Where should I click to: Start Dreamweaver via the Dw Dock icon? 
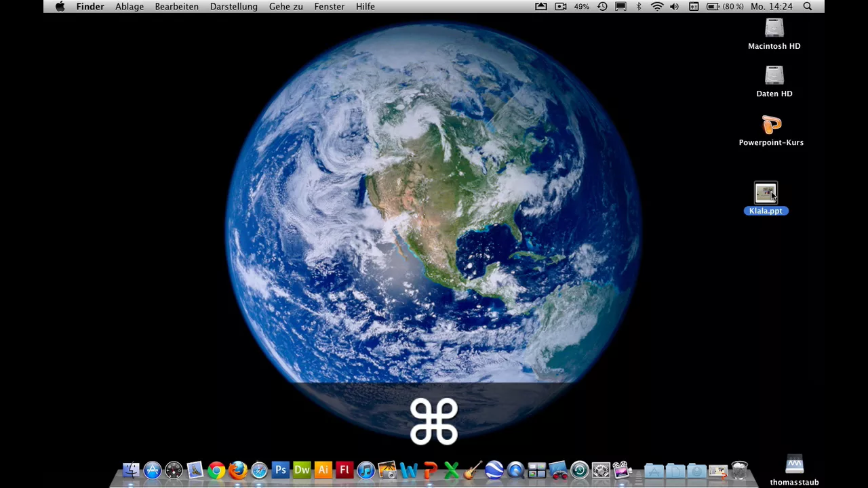[302, 470]
